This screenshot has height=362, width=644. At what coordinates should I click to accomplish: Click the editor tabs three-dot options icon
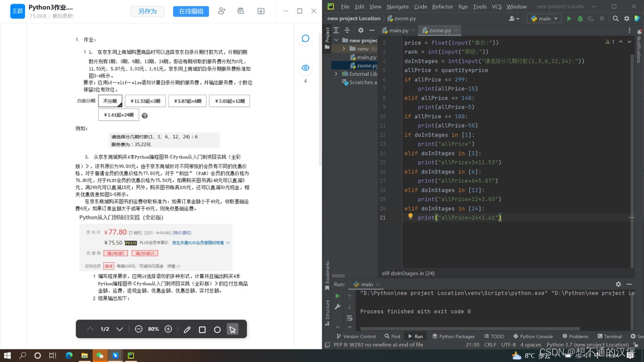point(629,31)
